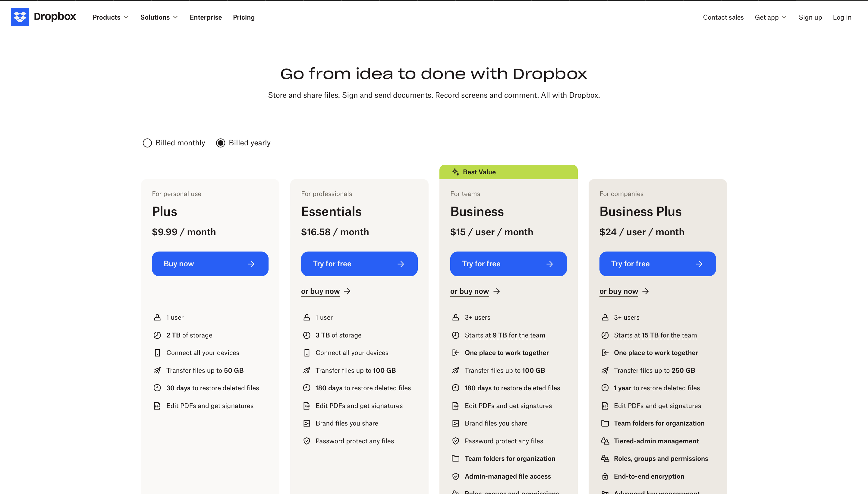Click the sparkle icon on the Best Value banner

456,172
